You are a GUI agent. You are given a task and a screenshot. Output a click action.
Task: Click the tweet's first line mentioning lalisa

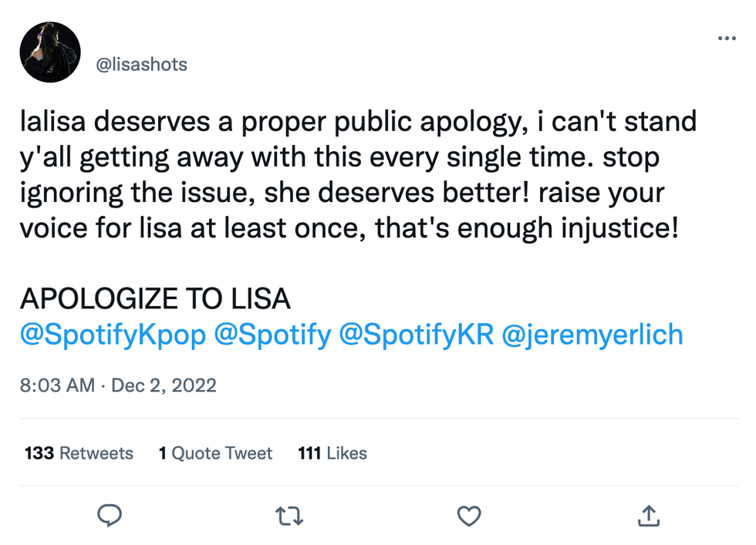tap(358, 121)
